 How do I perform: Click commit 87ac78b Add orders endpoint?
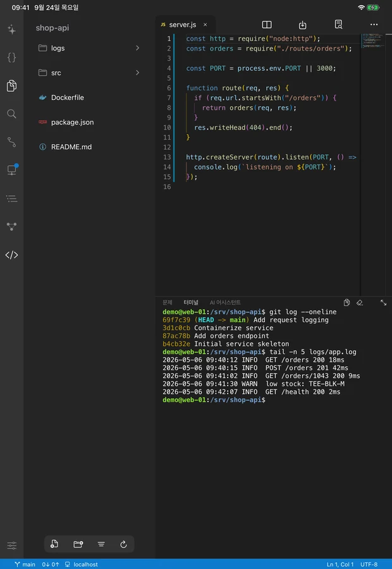tap(216, 336)
